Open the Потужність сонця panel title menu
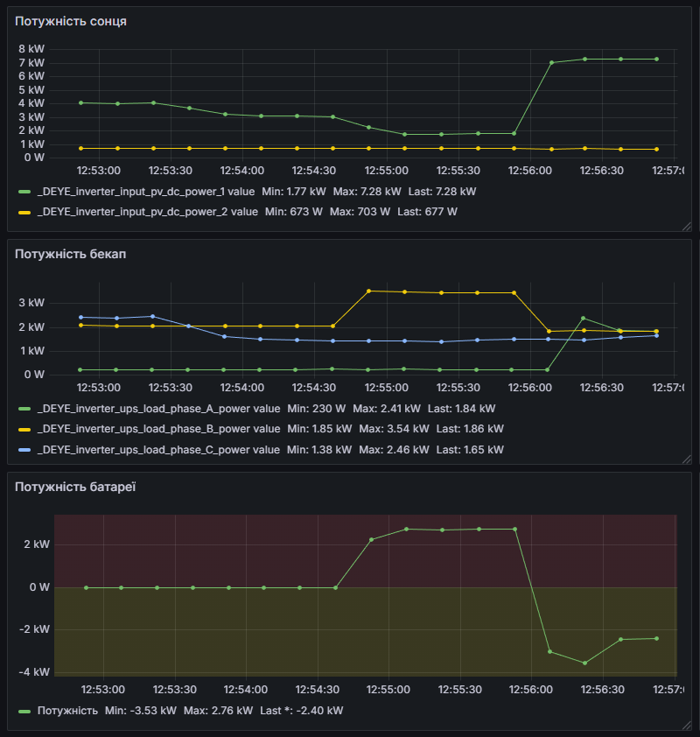This screenshot has width=700, height=737. pyautogui.click(x=71, y=21)
